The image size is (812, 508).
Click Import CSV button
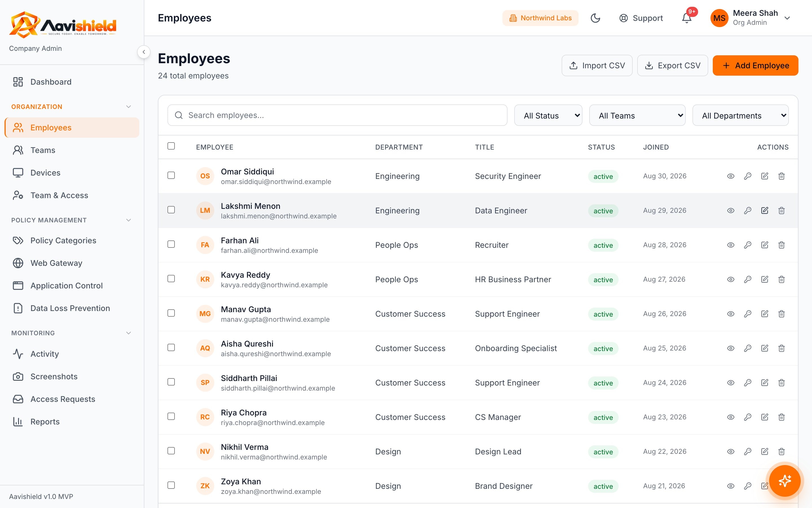tap(597, 65)
